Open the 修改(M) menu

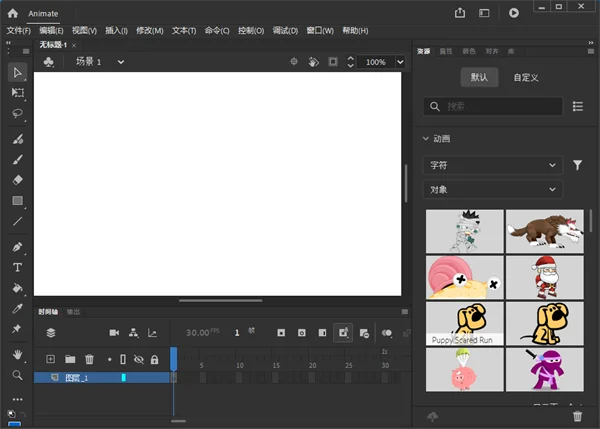click(150, 31)
